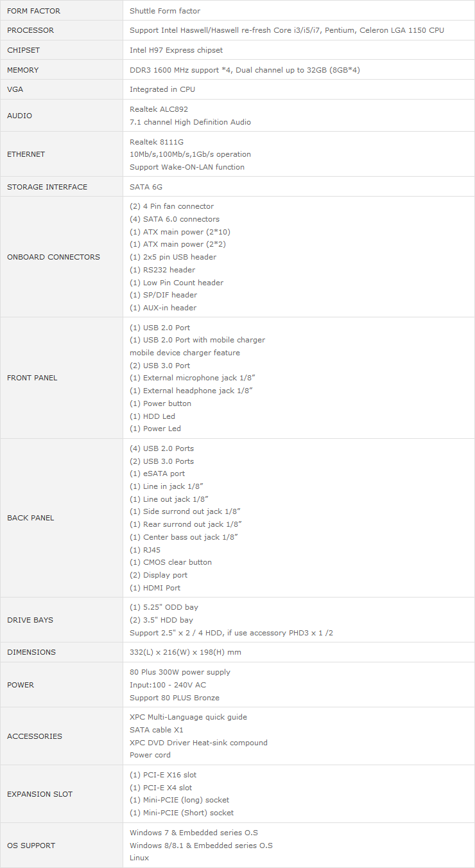Select the FRONT PANEL row label
This screenshot has height=868, width=475.
pos(32,378)
